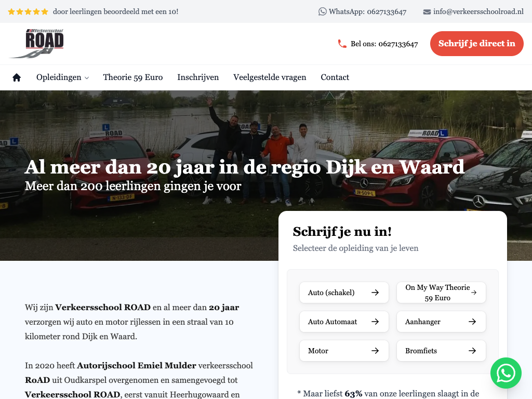Navigate to the Contact page
Screen dimensions: 532x399
[335, 77]
